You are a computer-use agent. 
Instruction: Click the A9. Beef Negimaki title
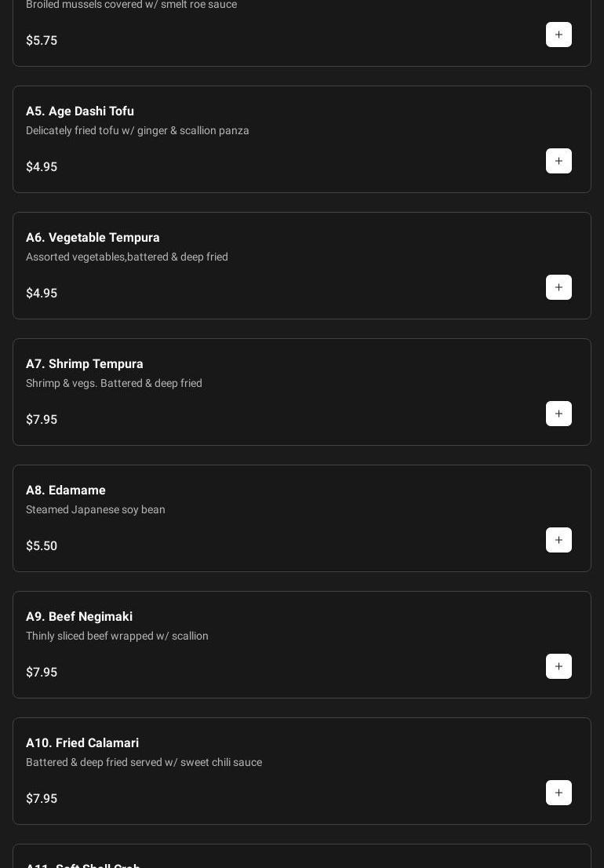[79, 617]
